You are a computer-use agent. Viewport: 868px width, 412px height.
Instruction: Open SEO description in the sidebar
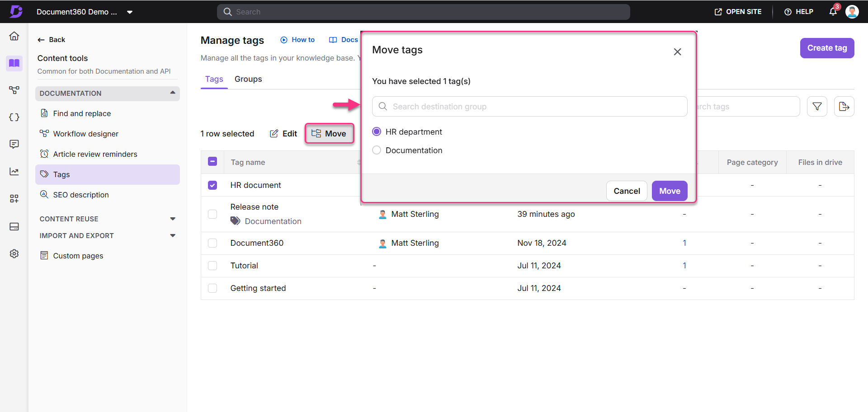coord(81,195)
